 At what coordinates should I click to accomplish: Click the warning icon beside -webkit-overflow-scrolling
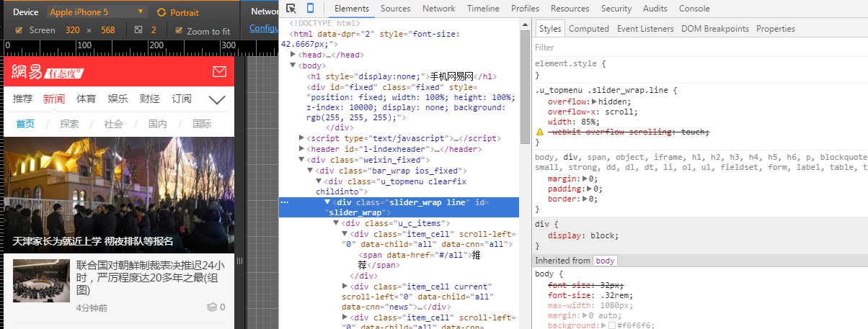coord(539,132)
